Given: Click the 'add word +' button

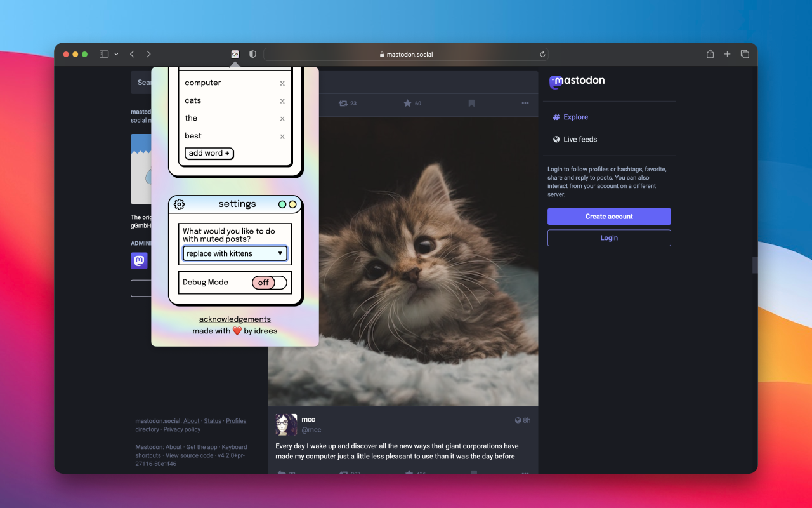Looking at the screenshot, I should point(209,153).
